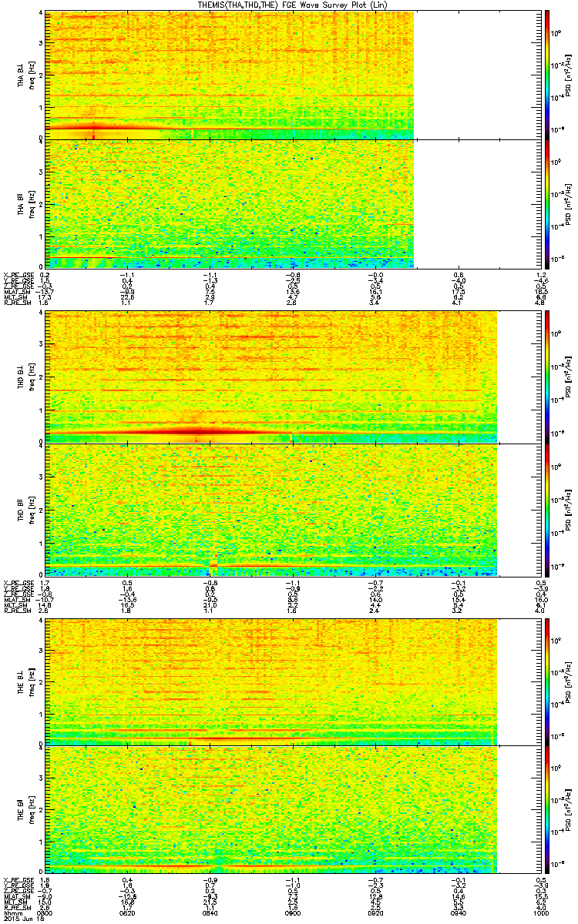Click the THA B-perpendicular freq [Hz] axis label

coord(31,75)
